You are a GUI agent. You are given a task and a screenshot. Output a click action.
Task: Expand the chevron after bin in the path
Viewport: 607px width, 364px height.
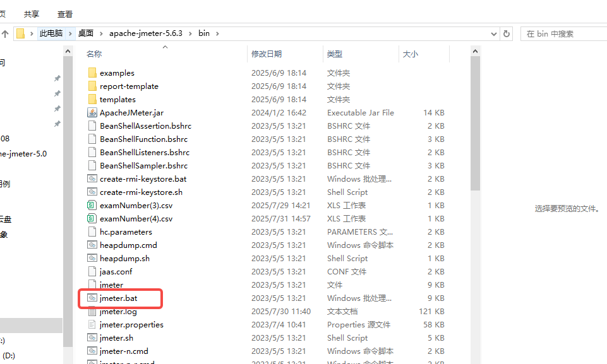pos(217,33)
